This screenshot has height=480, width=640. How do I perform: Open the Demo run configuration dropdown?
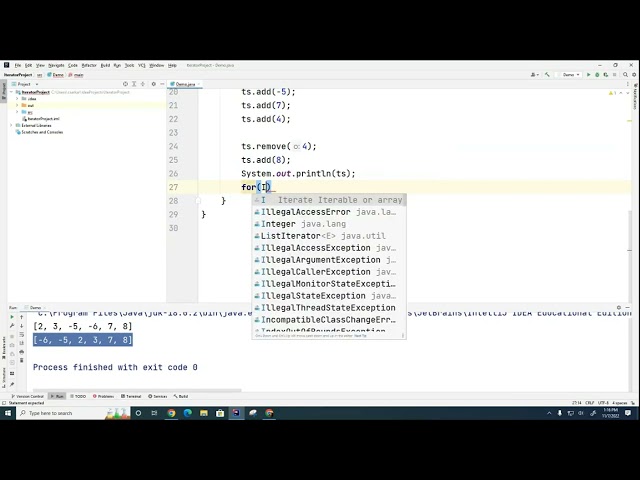click(571, 74)
